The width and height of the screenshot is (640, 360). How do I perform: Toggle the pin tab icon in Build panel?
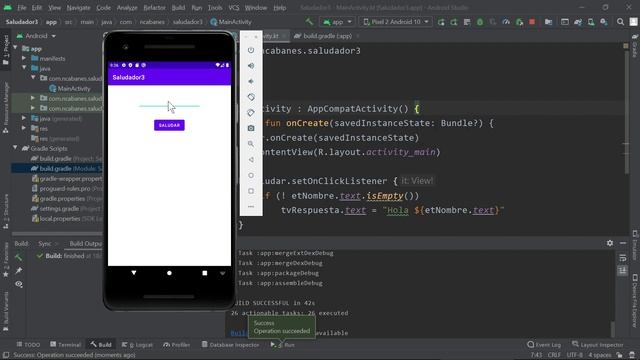[x=18, y=271]
